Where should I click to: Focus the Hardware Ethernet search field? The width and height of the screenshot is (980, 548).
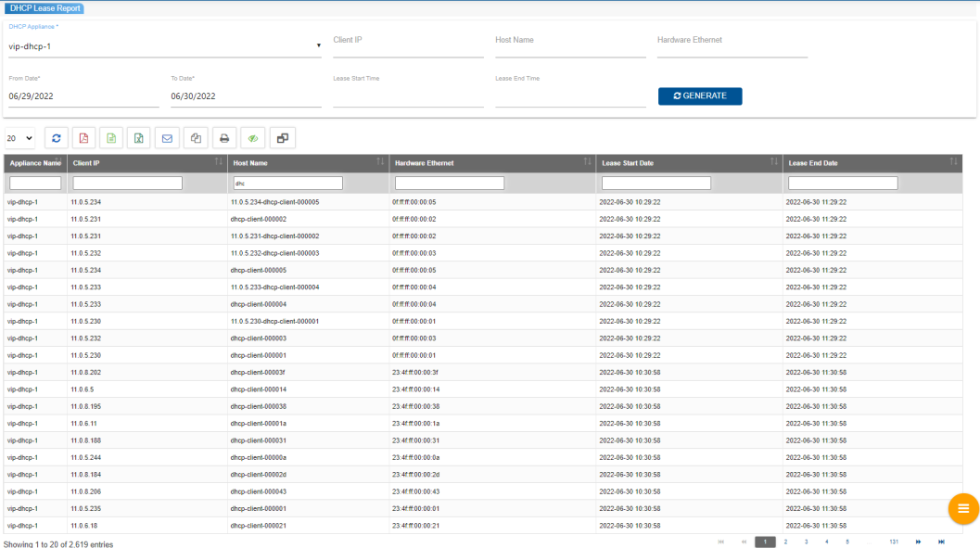click(x=732, y=45)
